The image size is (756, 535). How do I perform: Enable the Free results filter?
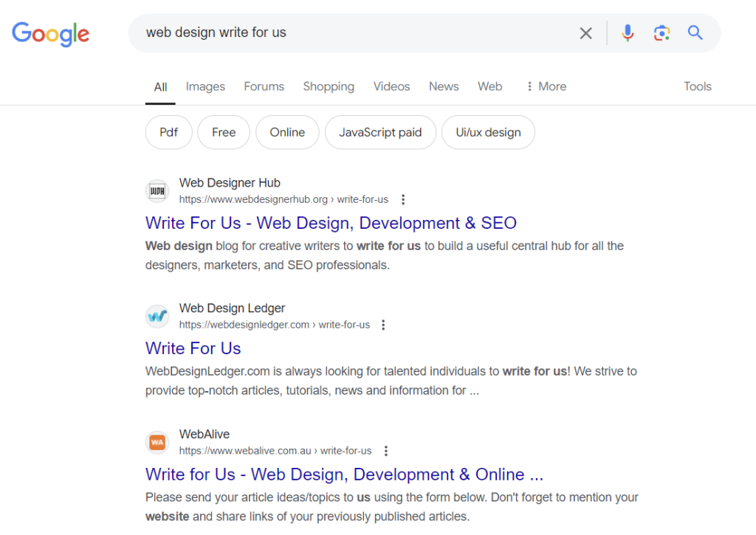pos(223,132)
